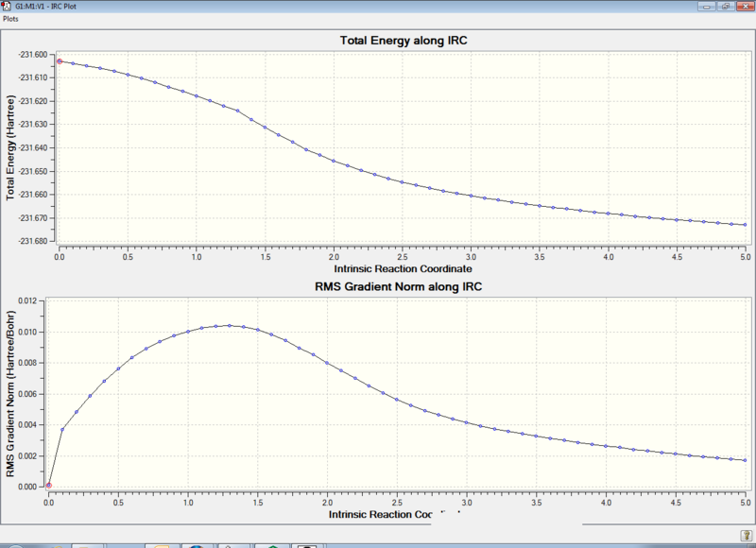Click the '3.0' tick on the gradient chart
Image resolution: width=756 pixels, height=548 pixels.
click(x=467, y=503)
